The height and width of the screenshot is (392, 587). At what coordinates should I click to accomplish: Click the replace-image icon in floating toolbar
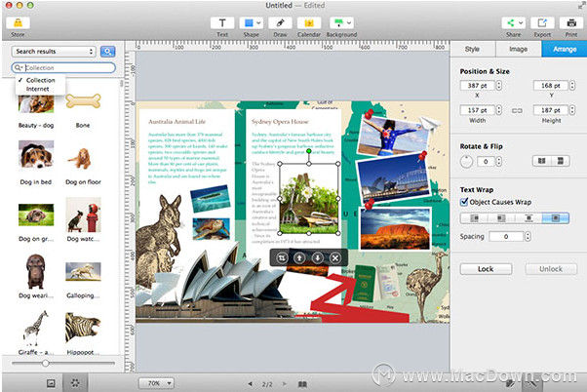tap(282, 257)
